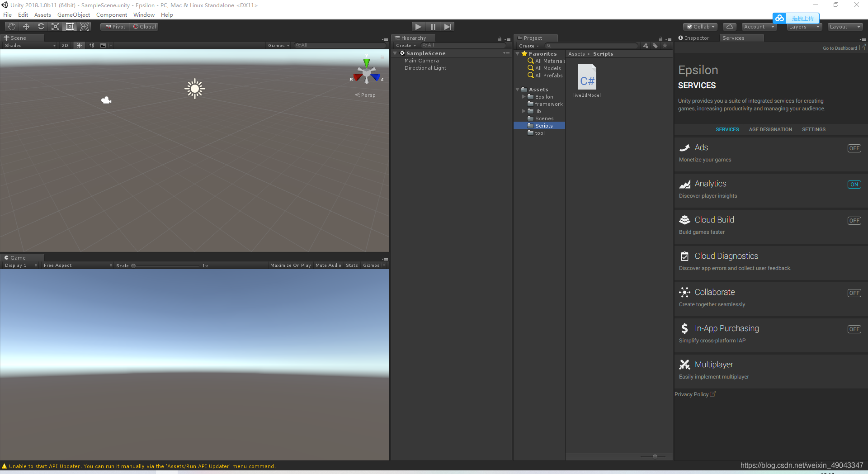Click the warning icon in status bar
The width and height of the screenshot is (868, 474).
pyautogui.click(x=5, y=466)
